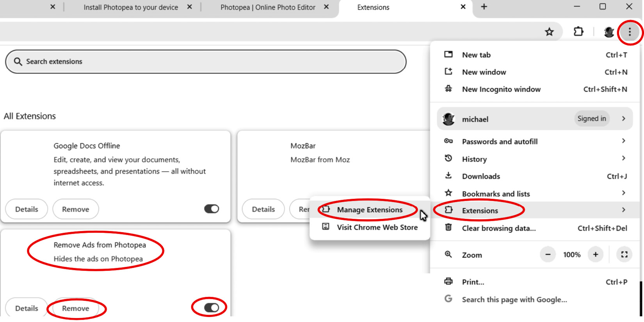Expand the Bookmarks and lists submenu arrow
Viewport: 644px width, 322px height.
click(623, 193)
